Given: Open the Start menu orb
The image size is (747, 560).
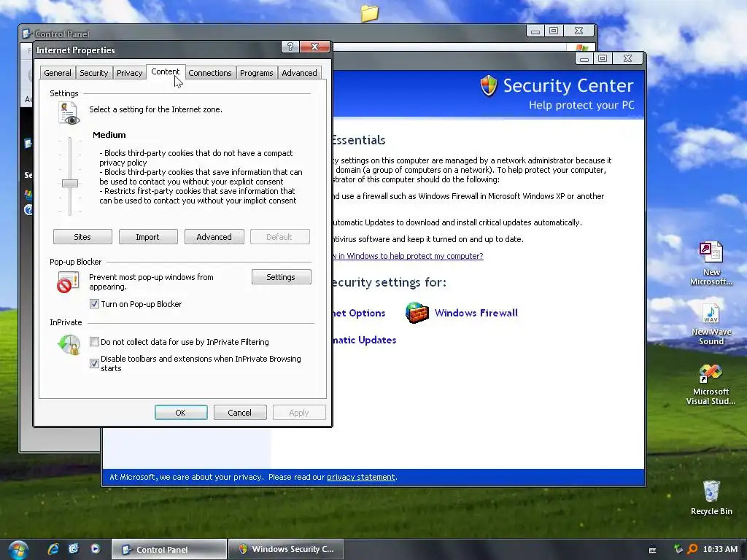Looking at the screenshot, I should coord(18,550).
